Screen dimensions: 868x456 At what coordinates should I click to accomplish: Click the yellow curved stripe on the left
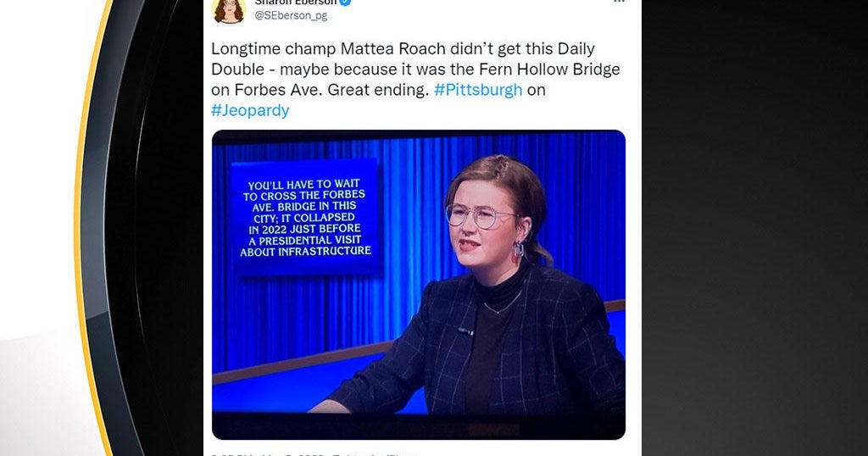pyautogui.click(x=87, y=232)
